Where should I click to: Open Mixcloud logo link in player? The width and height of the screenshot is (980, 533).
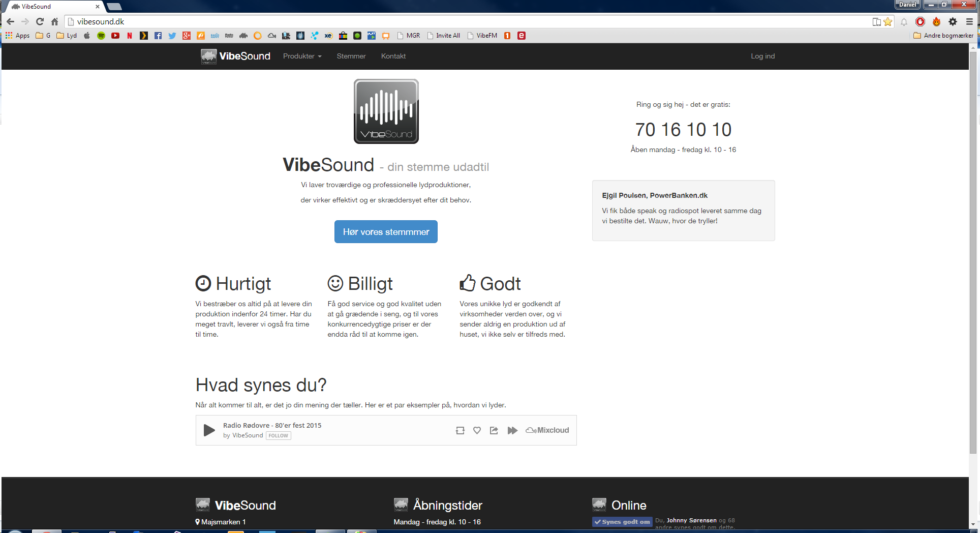coord(547,430)
